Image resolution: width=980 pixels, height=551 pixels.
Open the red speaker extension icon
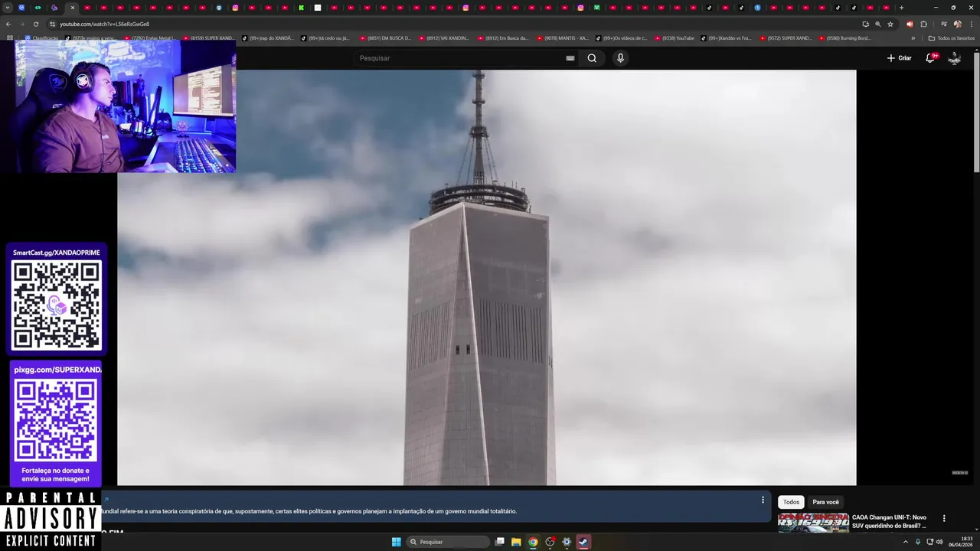910,24
